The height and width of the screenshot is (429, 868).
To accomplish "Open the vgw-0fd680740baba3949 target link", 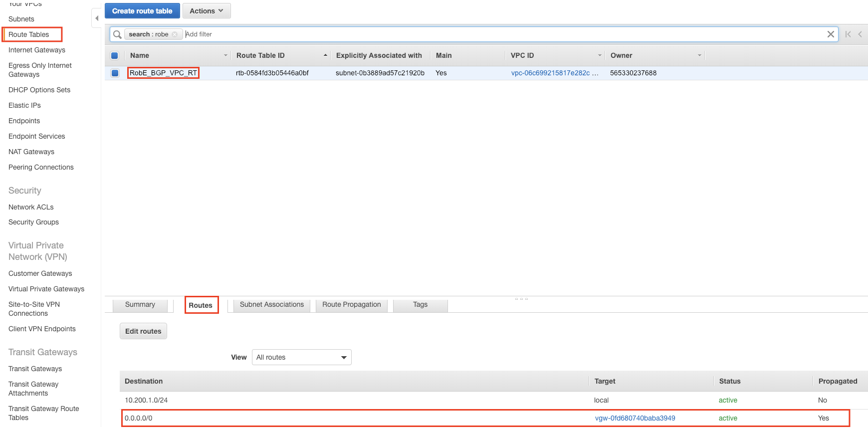I will 635,418.
